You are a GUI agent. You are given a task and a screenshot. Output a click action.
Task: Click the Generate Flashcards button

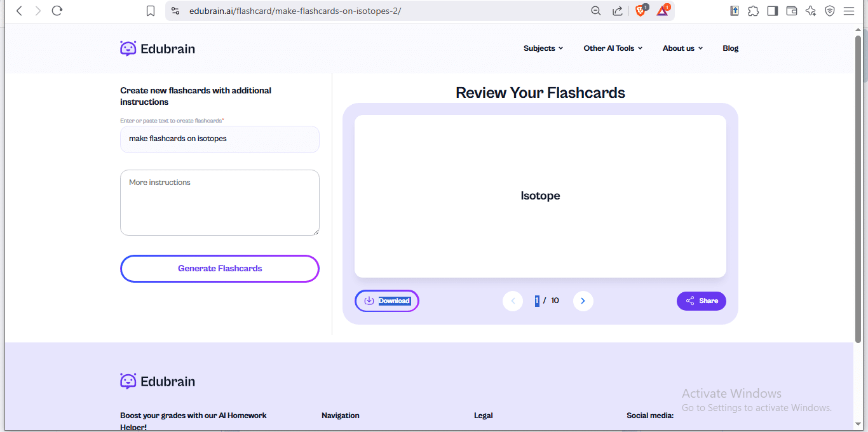[x=220, y=269]
